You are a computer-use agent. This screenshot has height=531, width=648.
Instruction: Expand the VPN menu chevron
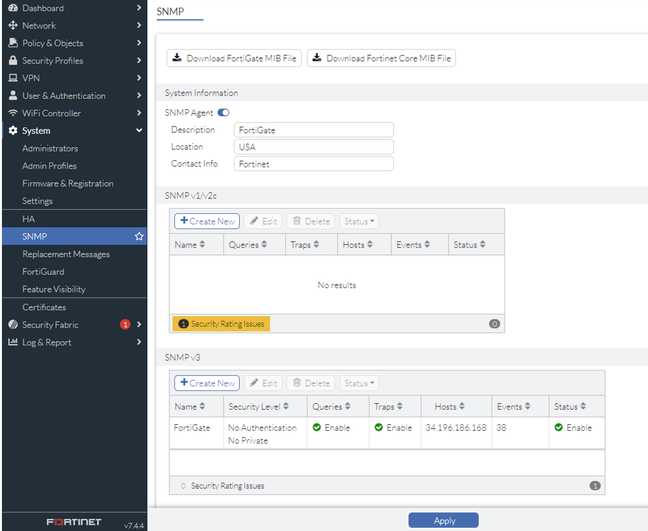pyautogui.click(x=139, y=78)
